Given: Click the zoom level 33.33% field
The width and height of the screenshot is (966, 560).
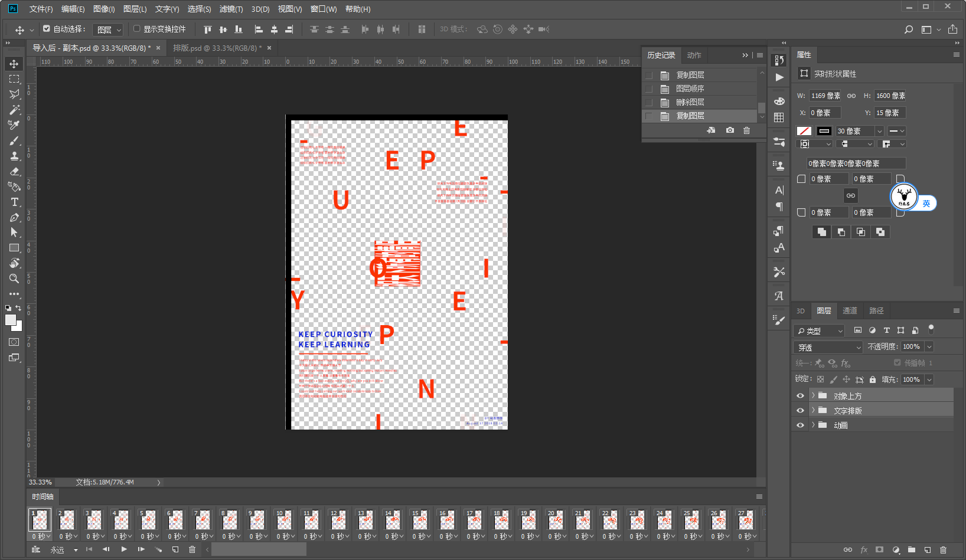Looking at the screenshot, I should coord(40,482).
